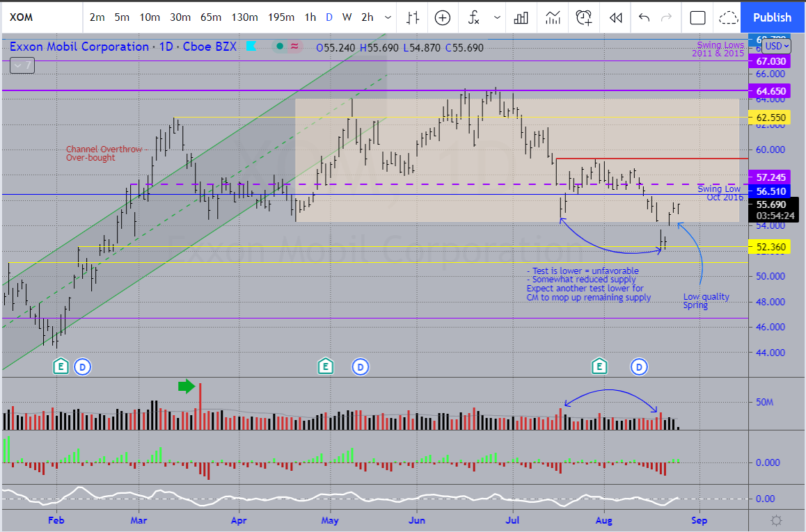The width and height of the screenshot is (806, 532).
Task: Expand the collapsed indicators legend showing 7
Action: point(21,65)
